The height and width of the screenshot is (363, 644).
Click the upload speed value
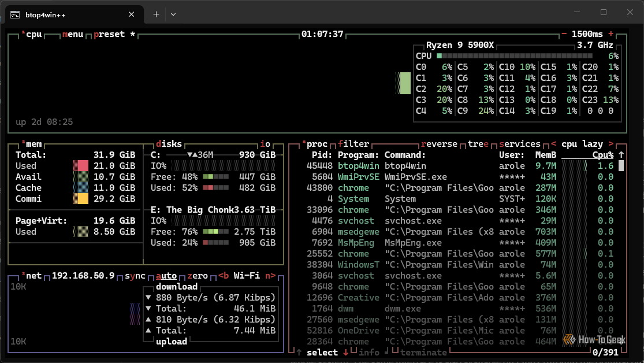click(215, 320)
